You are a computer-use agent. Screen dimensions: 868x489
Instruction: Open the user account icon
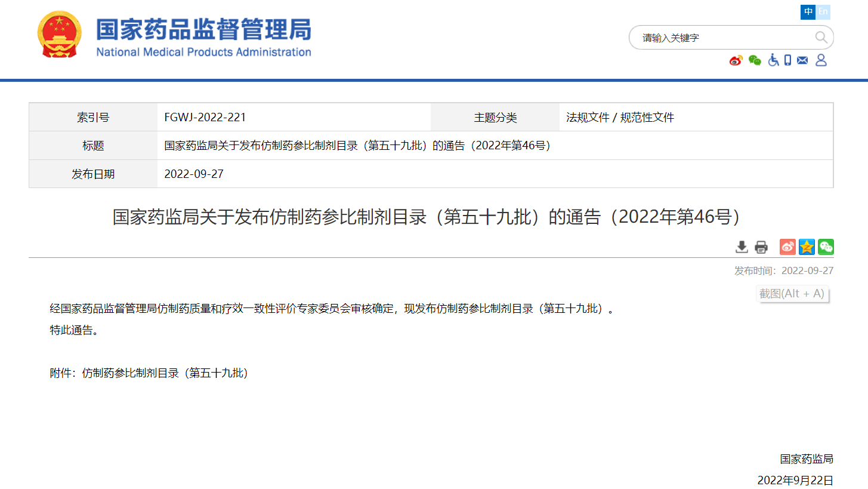click(x=821, y=60)
